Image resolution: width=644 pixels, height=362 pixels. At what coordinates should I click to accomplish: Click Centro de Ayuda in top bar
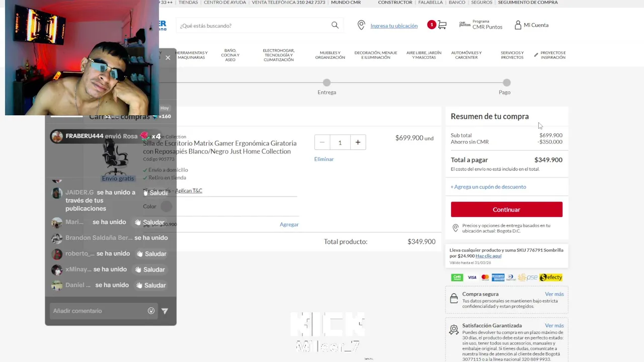(x=225, y=3)
